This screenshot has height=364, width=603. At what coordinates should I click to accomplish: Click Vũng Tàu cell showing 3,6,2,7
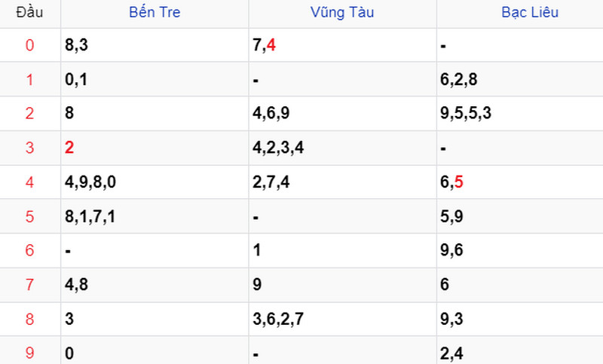[x=343, y=319]
